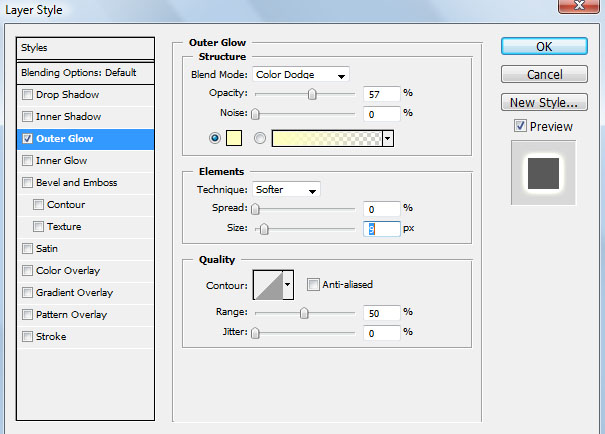Viewport: 605px width, 434px height.
Task: Check the Contour sub-option checkbox
Action: pos(38,204)
